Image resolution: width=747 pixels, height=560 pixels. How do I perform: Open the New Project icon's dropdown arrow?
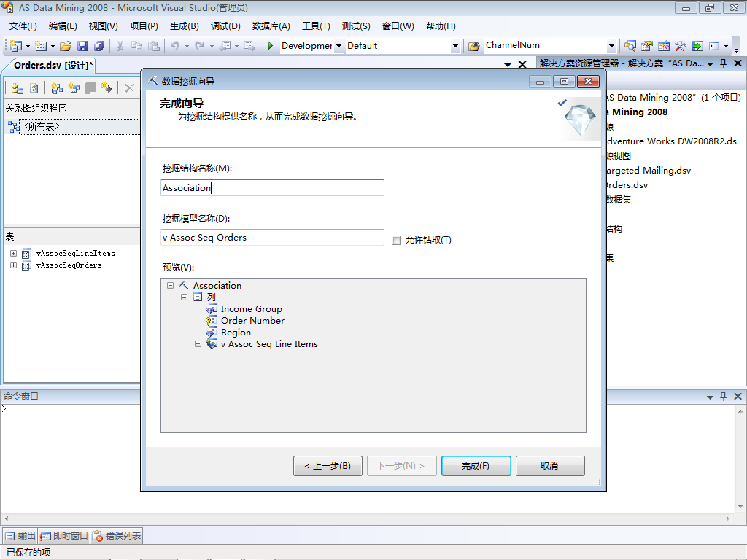28,46
